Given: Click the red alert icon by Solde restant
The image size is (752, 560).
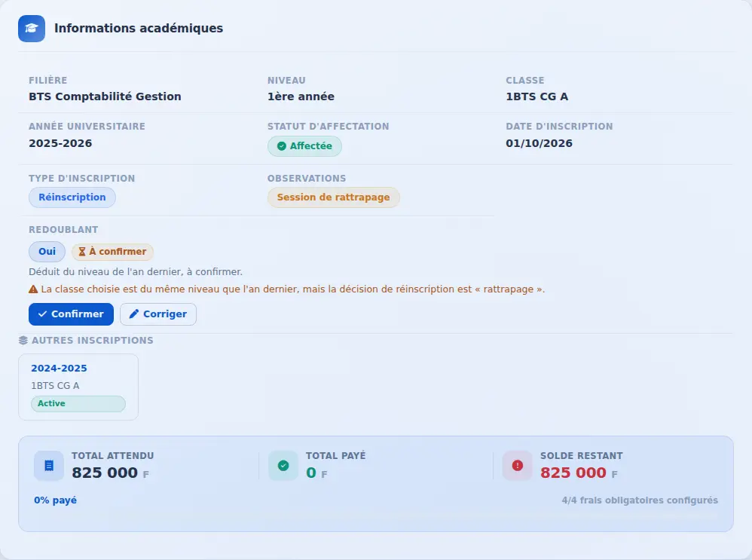Looking at the screenshot, I should (x=518, y=466).
